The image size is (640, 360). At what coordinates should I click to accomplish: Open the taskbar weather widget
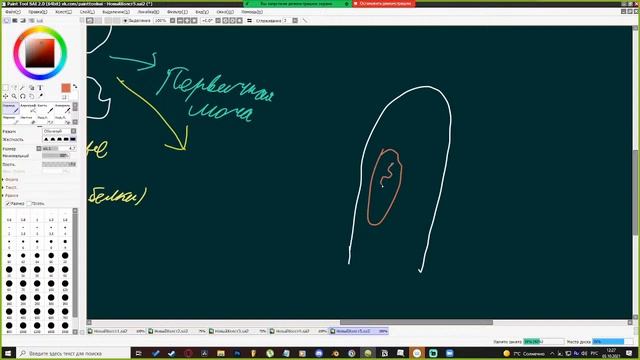click(524, 353)
